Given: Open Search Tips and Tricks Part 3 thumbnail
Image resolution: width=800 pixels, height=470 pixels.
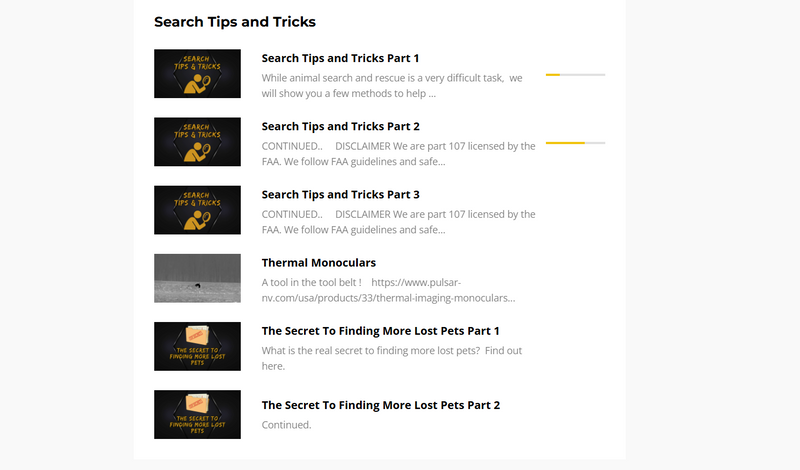Looking at the screenshot, I should click(197, 210).
